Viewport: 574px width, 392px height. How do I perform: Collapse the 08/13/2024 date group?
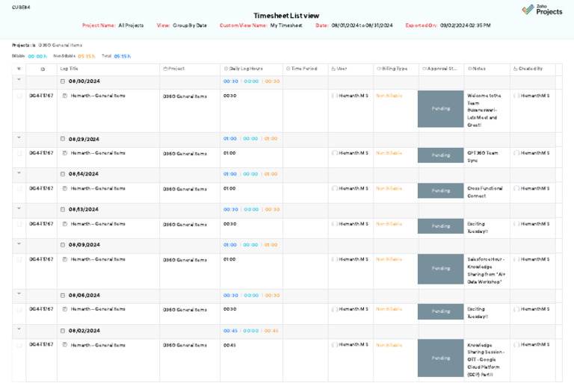coord(63,210)
